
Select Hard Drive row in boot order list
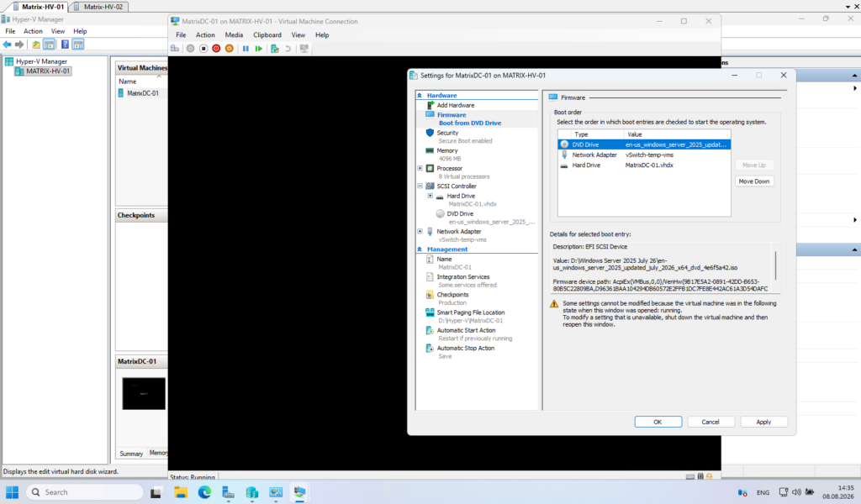644,165
